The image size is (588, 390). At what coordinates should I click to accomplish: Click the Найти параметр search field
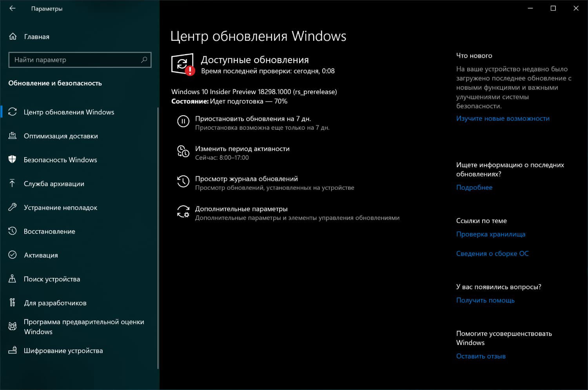pyautogui.click(x=80, y=60)
